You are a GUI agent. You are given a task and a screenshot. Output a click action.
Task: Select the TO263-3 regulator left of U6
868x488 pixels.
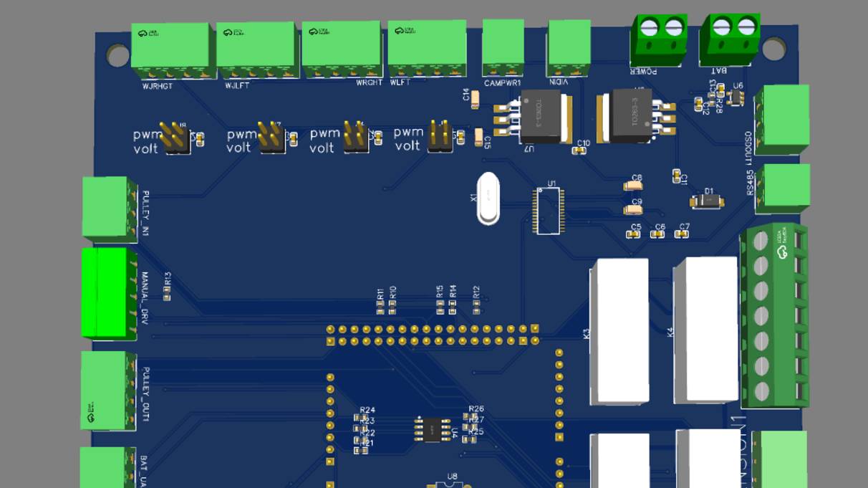[x=636, y=115]
